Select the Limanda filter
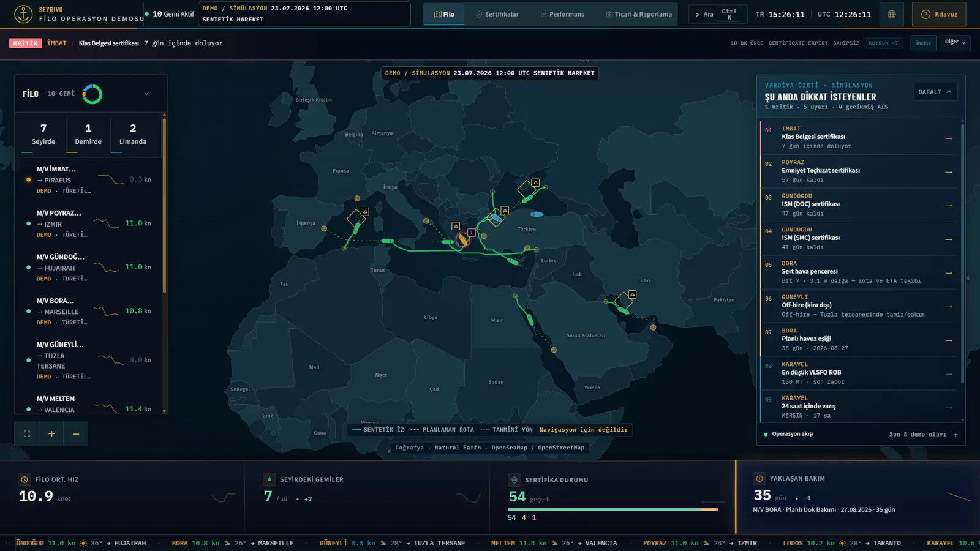 133,134
